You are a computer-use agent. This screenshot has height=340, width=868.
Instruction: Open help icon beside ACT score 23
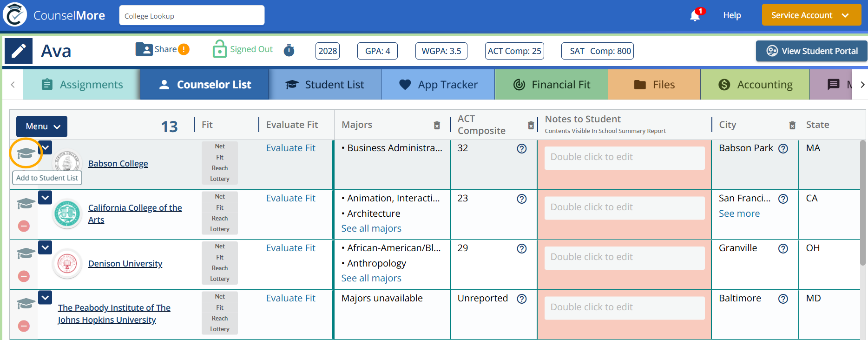pyautogui.click(x=522, y=199)
